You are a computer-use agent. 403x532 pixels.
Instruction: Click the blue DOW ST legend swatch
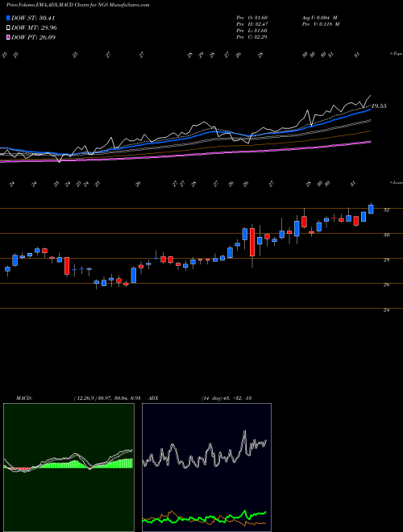[x=9, y=18]
